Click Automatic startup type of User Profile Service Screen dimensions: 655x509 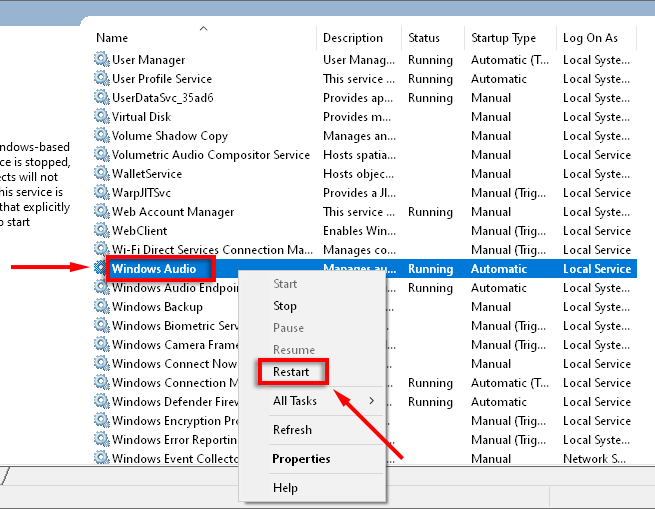click(499, 79)
